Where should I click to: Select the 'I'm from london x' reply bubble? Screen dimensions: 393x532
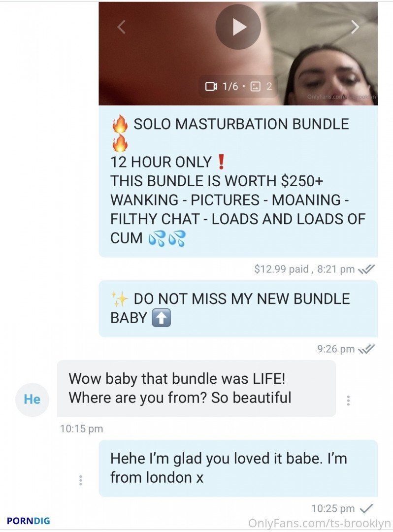pyautogui.click(x=238, y=468)
